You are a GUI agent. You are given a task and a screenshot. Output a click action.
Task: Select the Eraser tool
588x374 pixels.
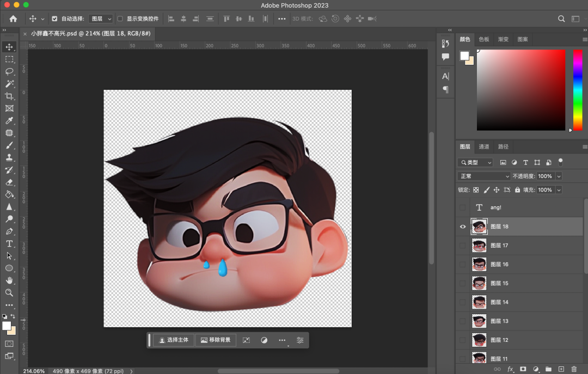point(9,182)
